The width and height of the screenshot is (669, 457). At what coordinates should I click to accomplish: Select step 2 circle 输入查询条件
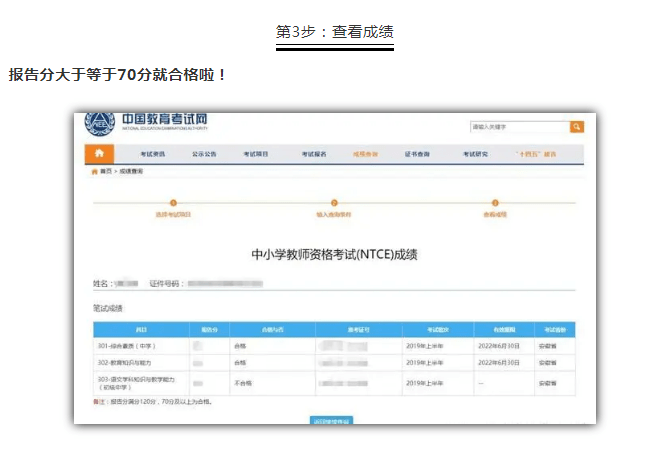[334, 203]
